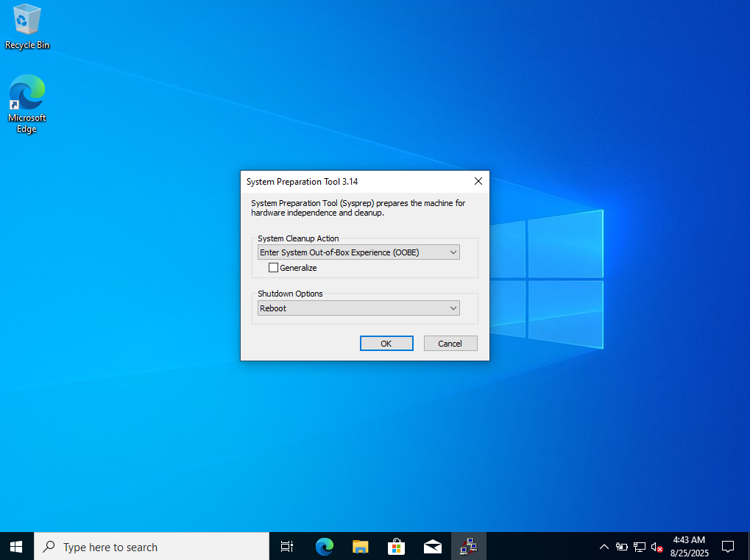
Task: Click the taskbar search box
Action: tap(152, 547)
